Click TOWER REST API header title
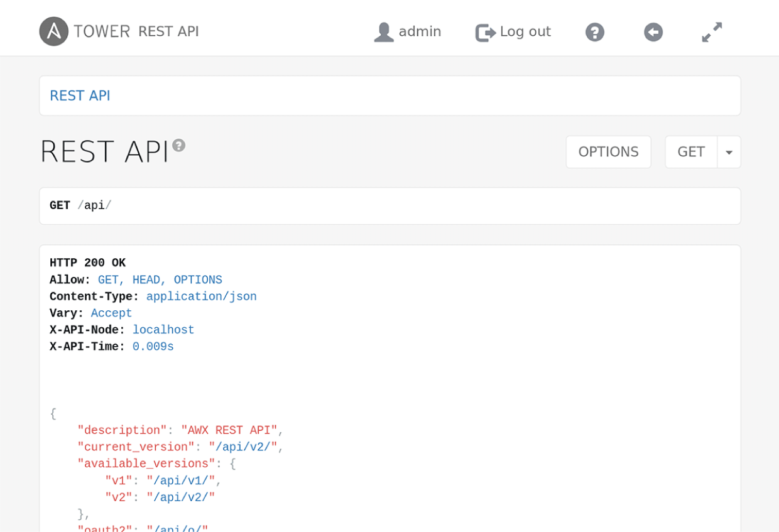This screenshot has height=532, width=779. click(136, 31)
